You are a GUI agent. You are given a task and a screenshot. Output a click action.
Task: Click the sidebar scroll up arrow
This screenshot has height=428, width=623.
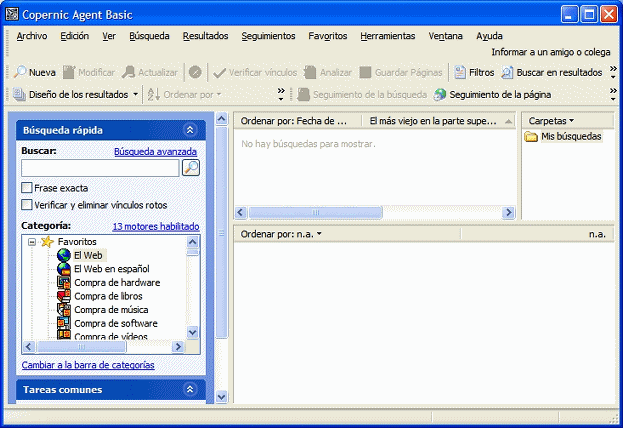click(221, 118)
